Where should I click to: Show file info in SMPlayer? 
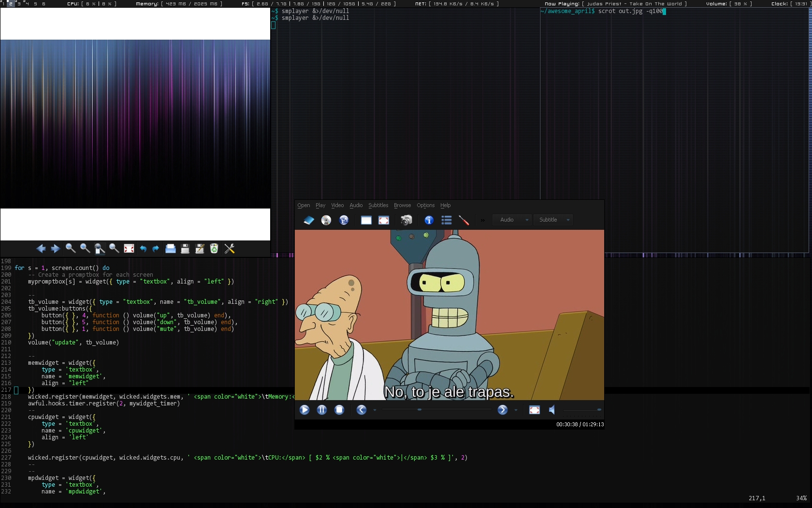coord(429,220)
